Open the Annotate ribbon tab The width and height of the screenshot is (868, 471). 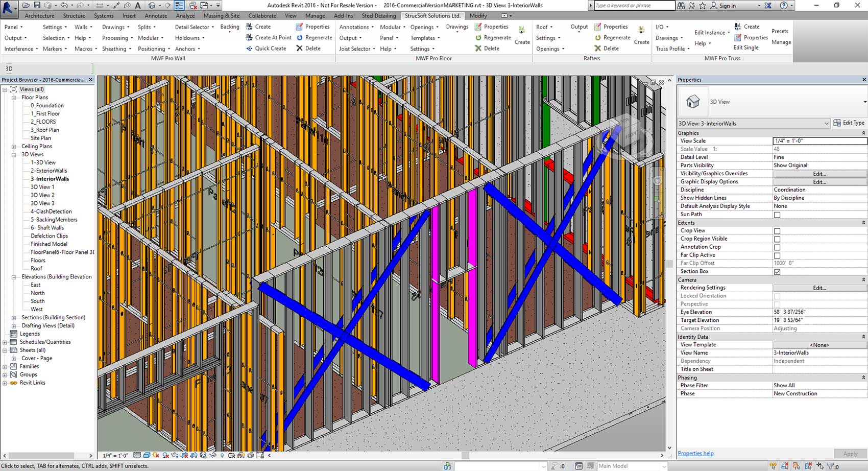coord(156,16)
